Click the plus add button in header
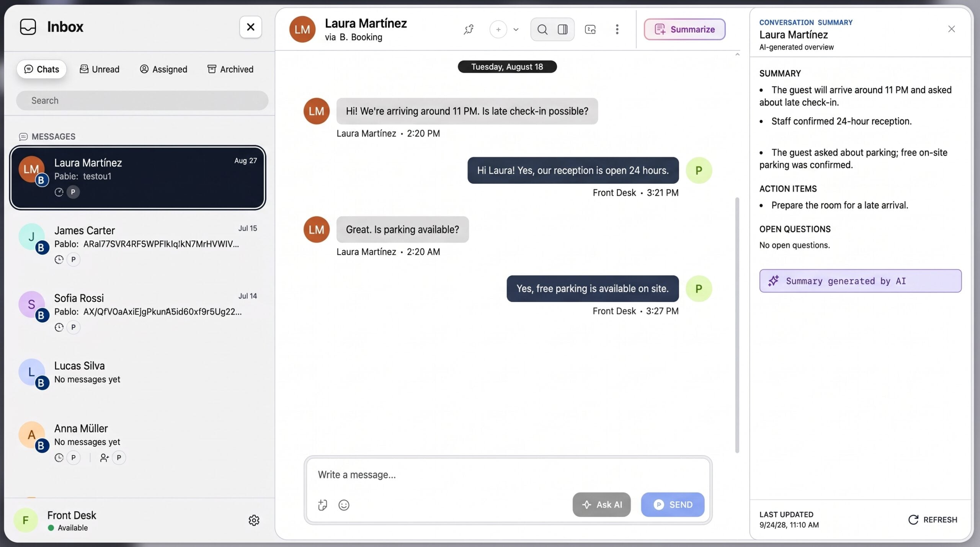Image resolution: width=980 pixels, height=547 pixels. pos(498,29)
